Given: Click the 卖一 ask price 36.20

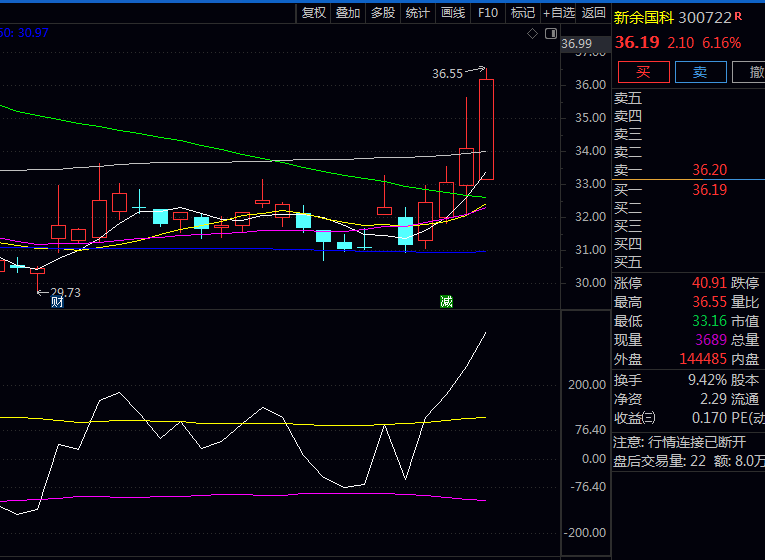Looking at the screenshot, I should coord(709,171).
